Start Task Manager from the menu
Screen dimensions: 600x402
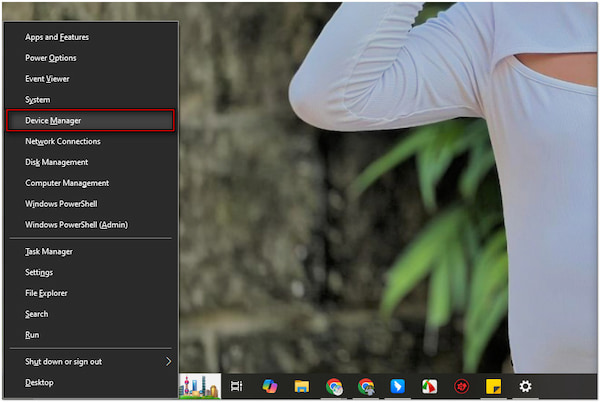49,252
